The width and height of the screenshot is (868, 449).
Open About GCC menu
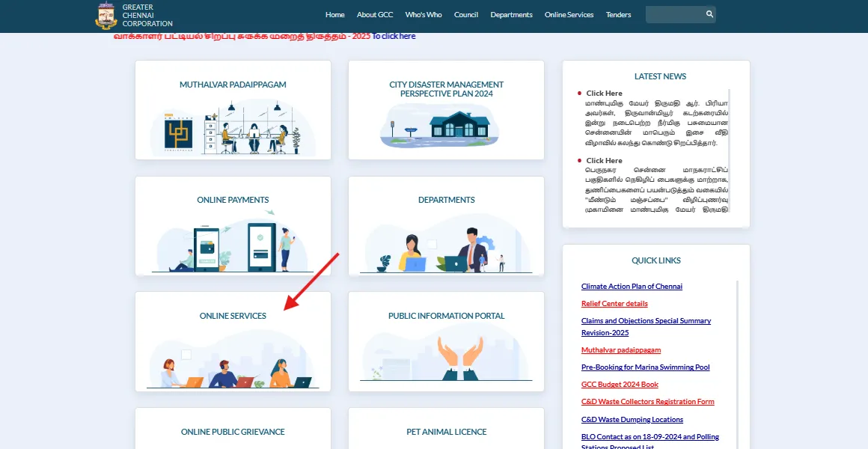point(375,15)
